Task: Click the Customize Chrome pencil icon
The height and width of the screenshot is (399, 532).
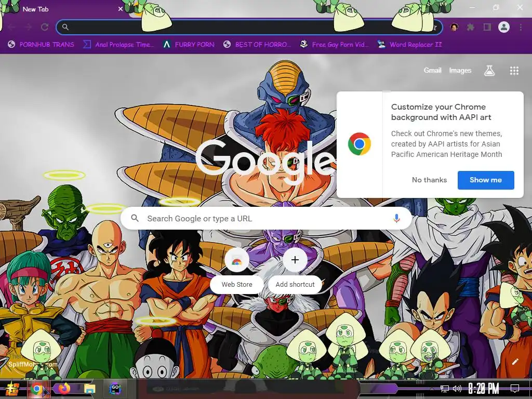Action: tap(515, 362)
